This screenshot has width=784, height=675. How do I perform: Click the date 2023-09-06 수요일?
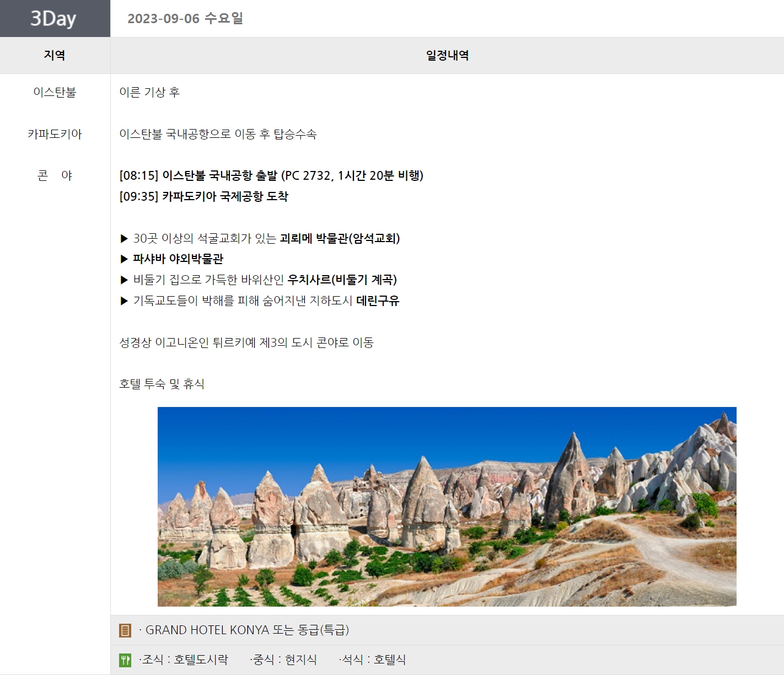[x=185, y=19]
